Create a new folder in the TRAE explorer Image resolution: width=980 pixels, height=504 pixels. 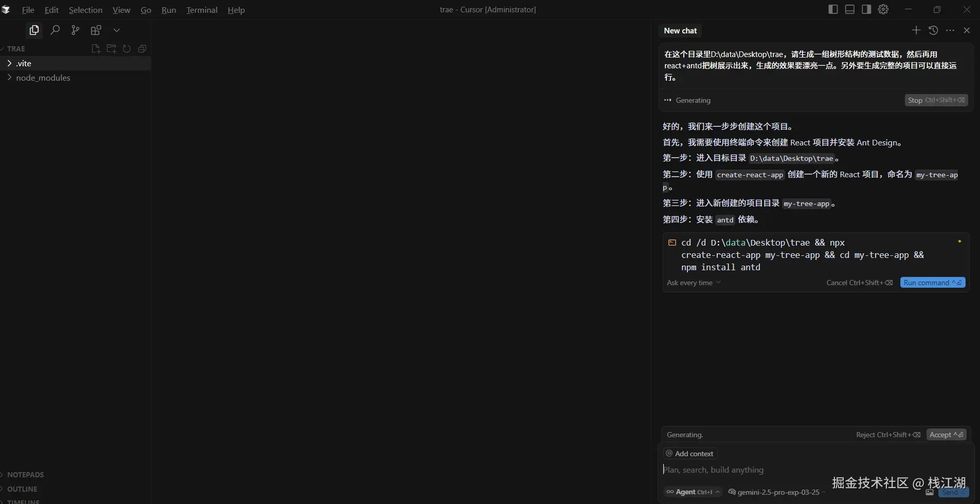(111, 49)
